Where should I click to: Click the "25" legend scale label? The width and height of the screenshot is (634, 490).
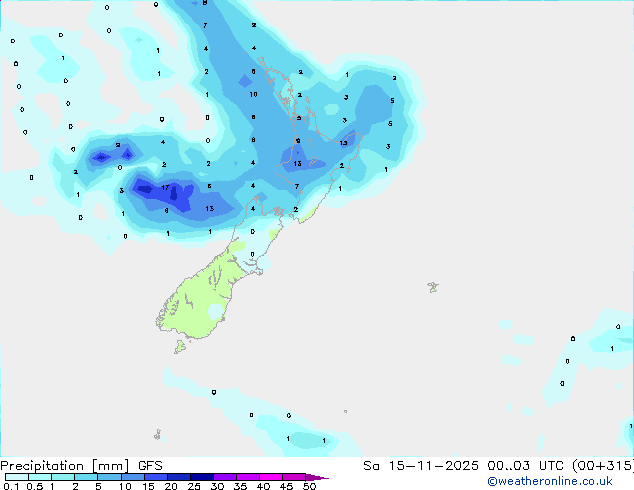pyautogui.click(x=194, y=486)
